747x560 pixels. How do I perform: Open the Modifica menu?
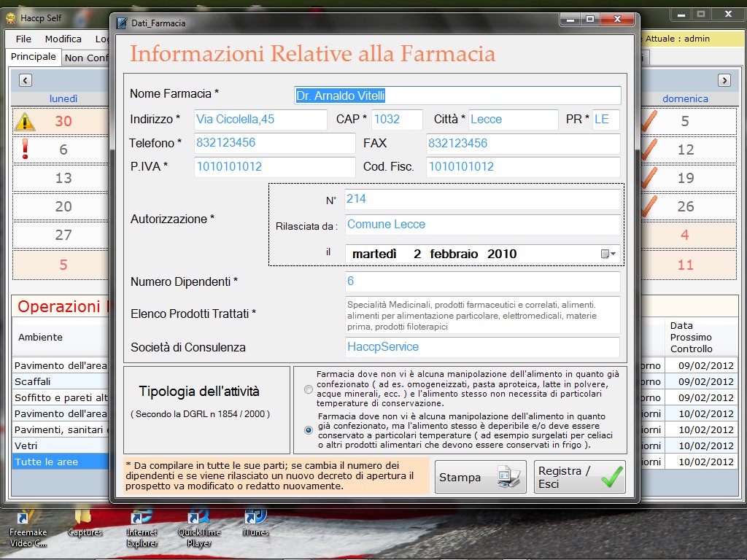tap(63, 39)
